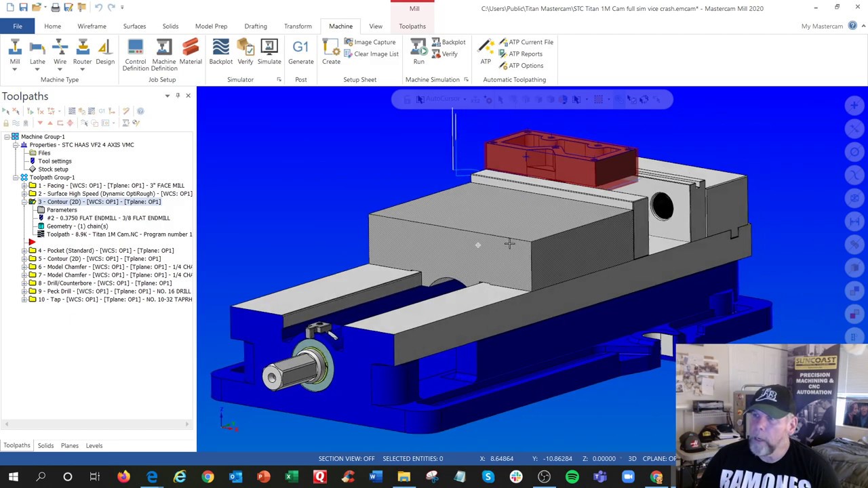This screenshot has width=868, height=488.
Task: Click the Toolpaths tree horizontal scrollbar
Action: tap(97, 424)
